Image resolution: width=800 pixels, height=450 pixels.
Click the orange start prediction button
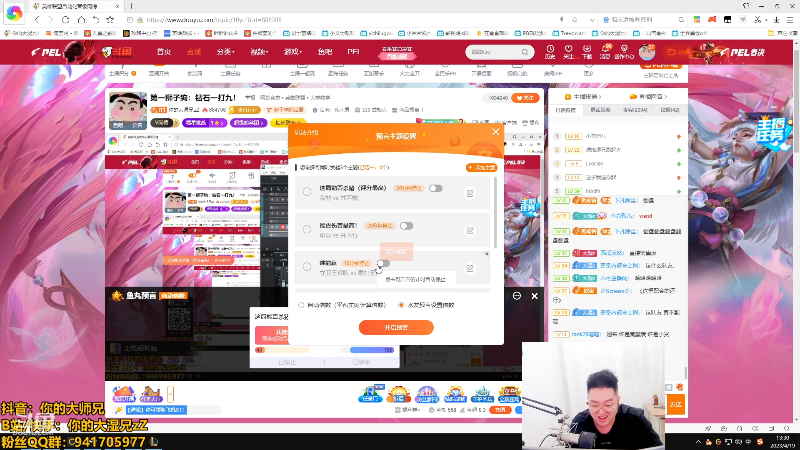tap(396, 328)
